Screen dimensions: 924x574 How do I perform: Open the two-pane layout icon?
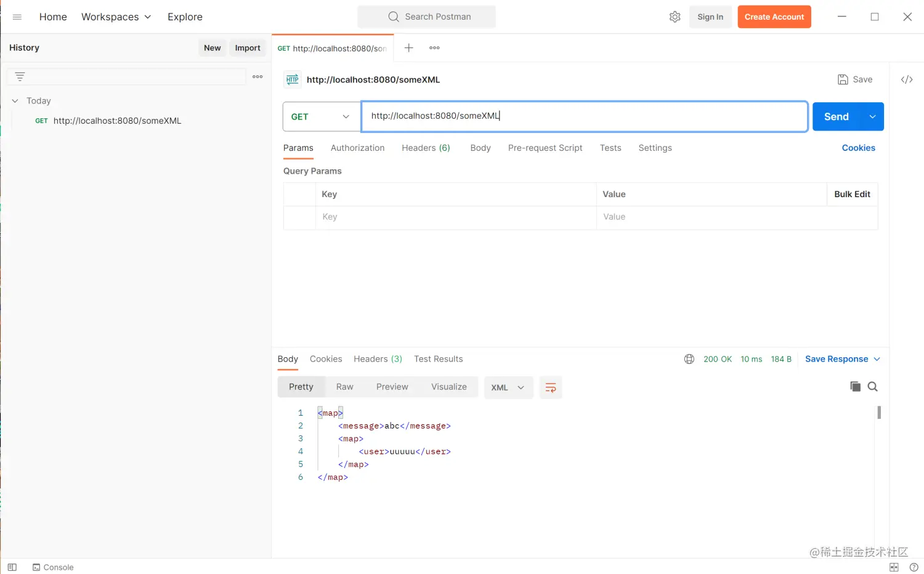(894, 567)
